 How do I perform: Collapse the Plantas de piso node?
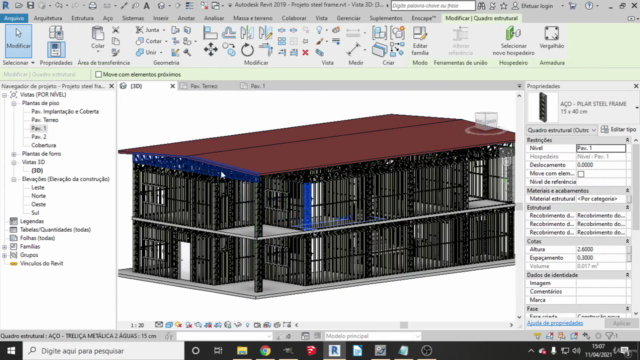pyautogui.click(x=13, y=103)
